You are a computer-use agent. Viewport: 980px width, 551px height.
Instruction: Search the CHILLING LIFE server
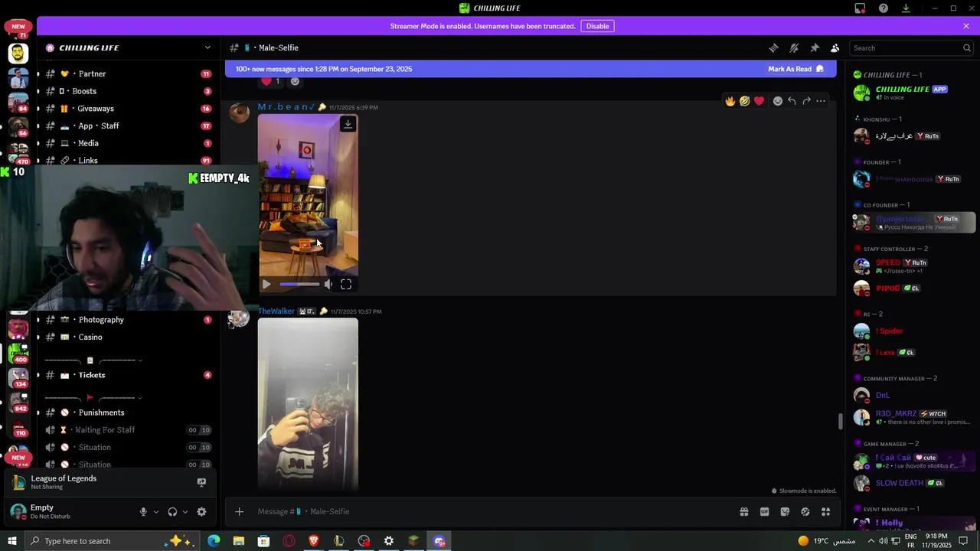pyautogui.click(x=911, y=47)
